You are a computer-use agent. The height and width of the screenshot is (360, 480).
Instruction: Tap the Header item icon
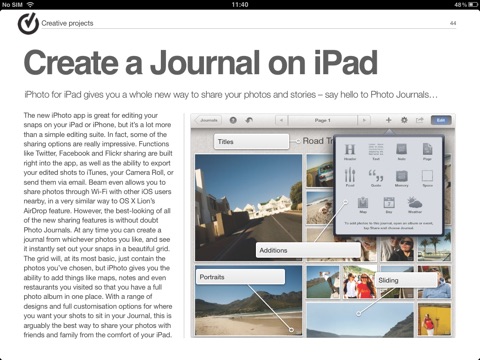350,149
